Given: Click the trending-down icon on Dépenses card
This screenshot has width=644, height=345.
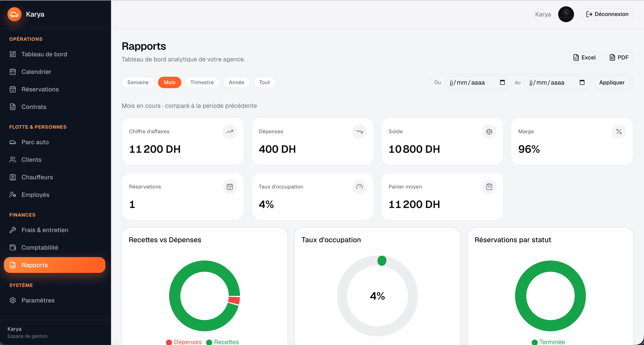Looking at the screenshot, I should click(360, 132).
